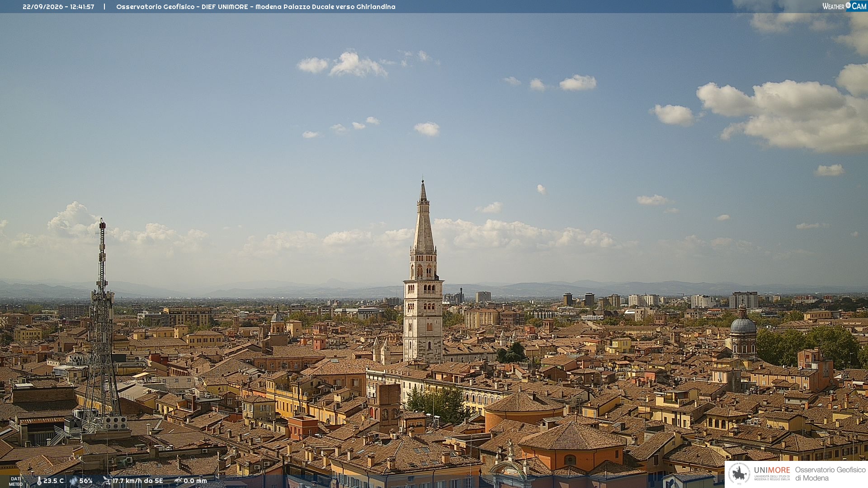Click the thermometer temperature icon
Viewport: 868px width, 488px height.
[x=39, y=481]
